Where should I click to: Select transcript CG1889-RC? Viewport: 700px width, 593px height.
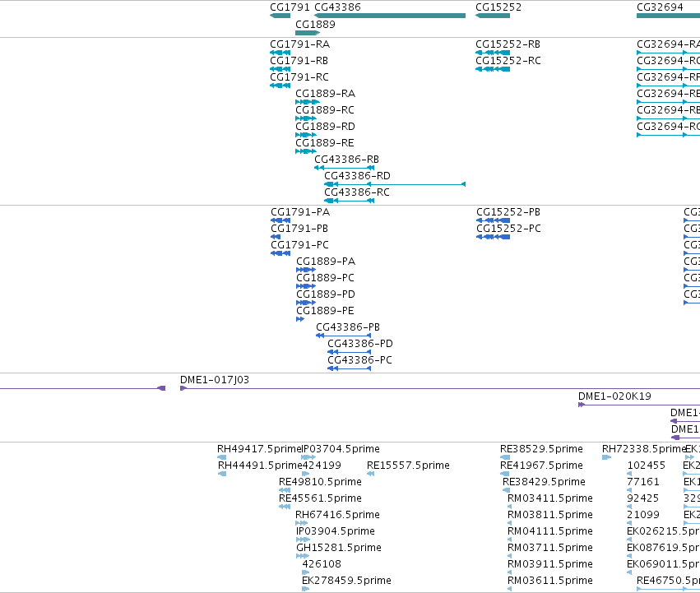click(325, 110)
